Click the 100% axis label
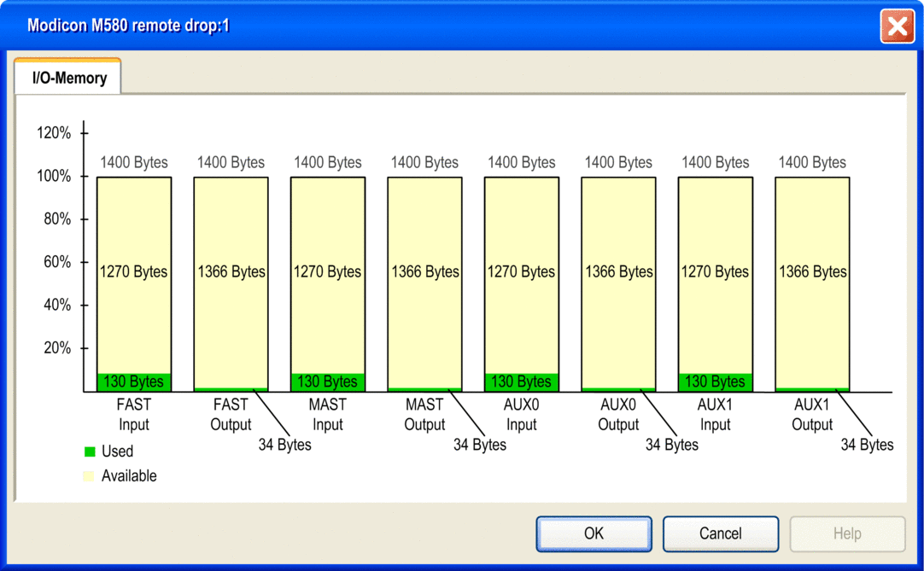The image size is (924, 571). [x=54, y=176]
